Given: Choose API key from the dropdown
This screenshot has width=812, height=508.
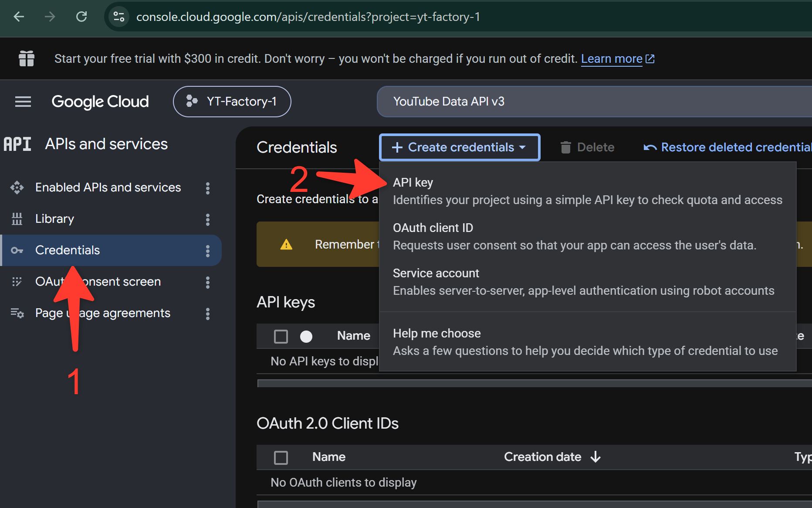Looking at the screenshot, I should tap(588, 191).
